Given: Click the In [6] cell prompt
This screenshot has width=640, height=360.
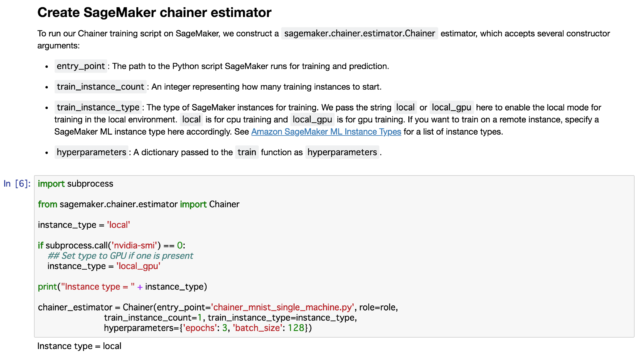Looking at the screenshot, I should (x=17, y=184).
